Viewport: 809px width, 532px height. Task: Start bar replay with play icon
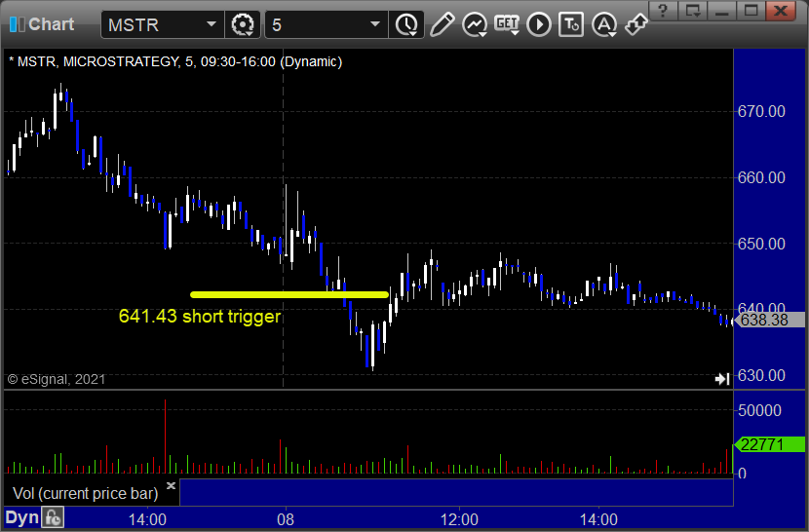click(539, 24)
